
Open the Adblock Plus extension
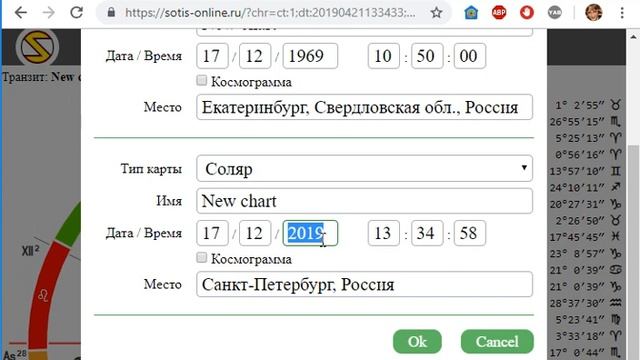point(499,13)
